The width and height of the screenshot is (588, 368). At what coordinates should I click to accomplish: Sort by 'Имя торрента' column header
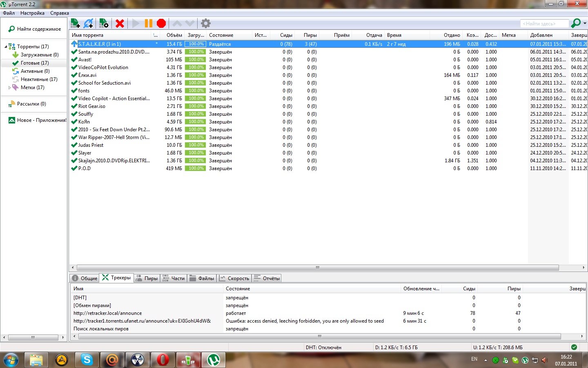(110, 35)
